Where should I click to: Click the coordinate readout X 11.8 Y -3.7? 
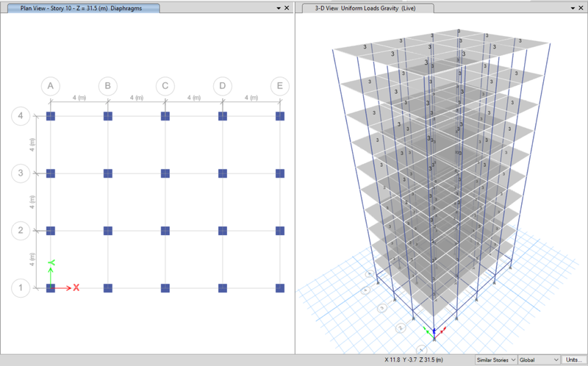414,360
